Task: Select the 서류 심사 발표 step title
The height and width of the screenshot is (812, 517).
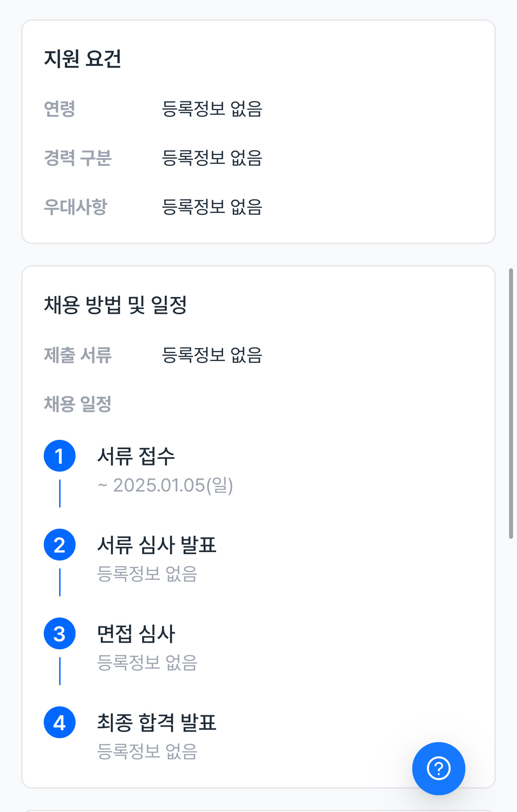Action: [156, 545]
